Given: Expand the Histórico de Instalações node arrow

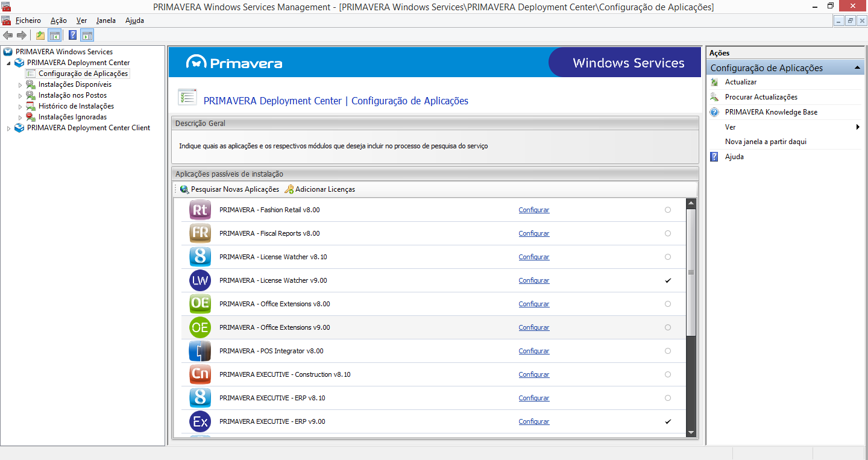Looking at the screenshot, I should tap(20, 107).
